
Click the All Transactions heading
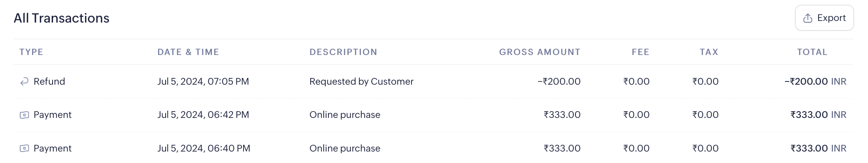[x=61, y=18]
